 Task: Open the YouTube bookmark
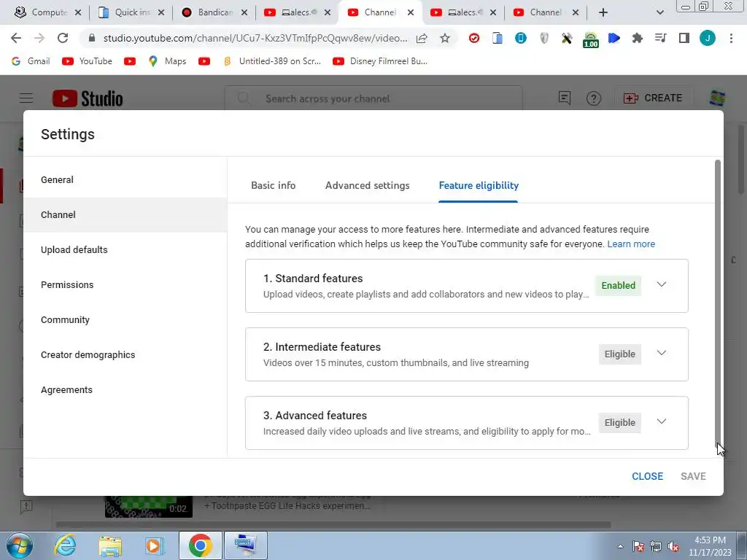point(88,61)
